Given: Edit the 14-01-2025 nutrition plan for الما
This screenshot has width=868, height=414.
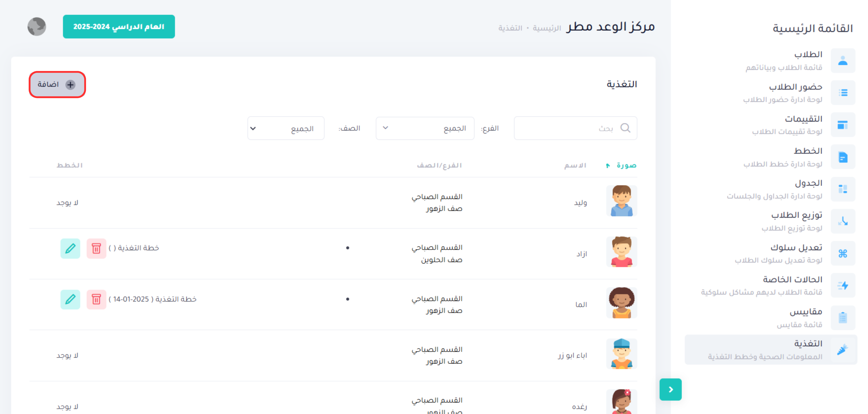Looking at the screenshot, I should coord(70,299).
